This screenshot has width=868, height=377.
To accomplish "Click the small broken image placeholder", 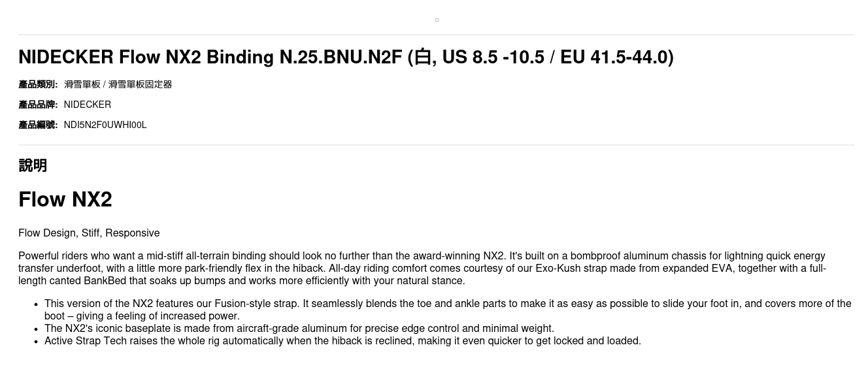I will pyautogui.click(x=437, y=20).
